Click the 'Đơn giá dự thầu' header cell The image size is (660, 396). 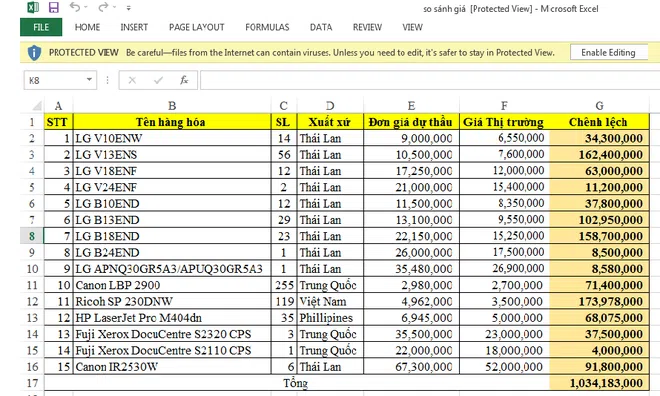coord(411,122)
